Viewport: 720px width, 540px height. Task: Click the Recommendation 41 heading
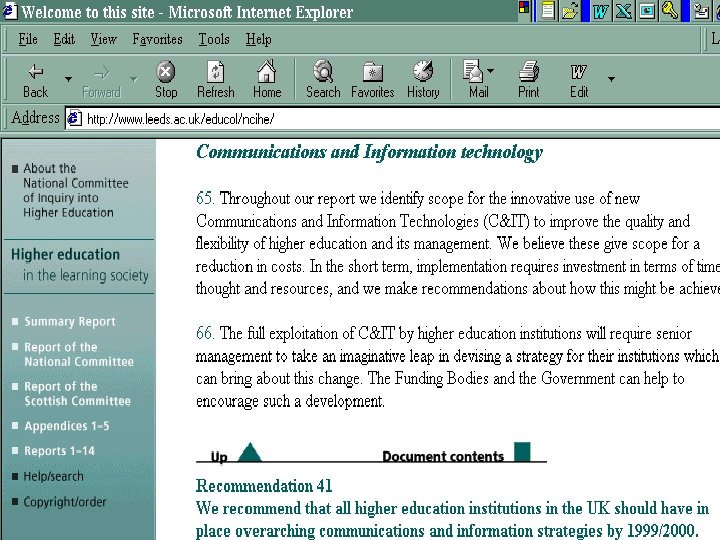[x=264, y=486]
